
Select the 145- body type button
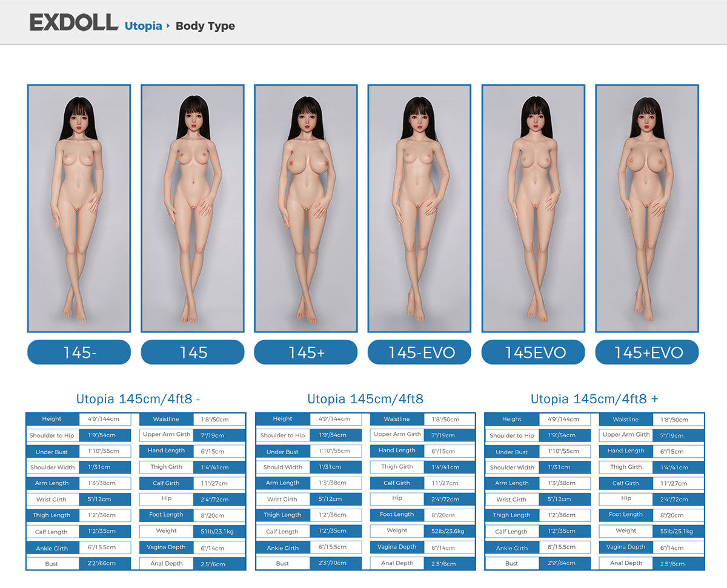click(79, 352)
